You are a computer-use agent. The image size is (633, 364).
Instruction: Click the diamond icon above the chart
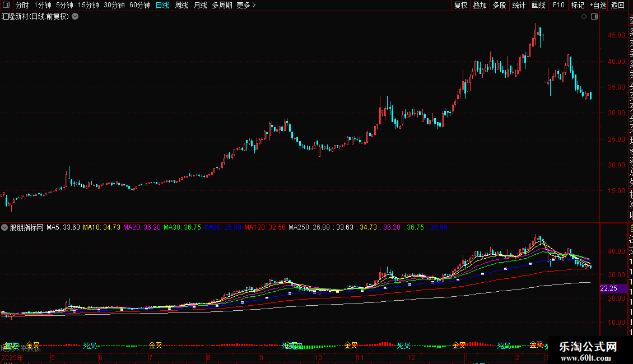tap(584, 17)
